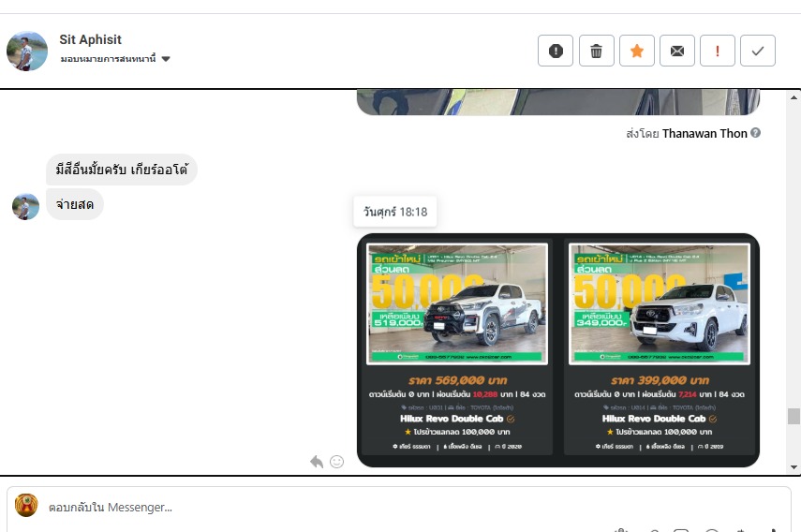The image size is (801, 532).
Task: Click scroll down arrow of chat scrollbar
Action: pos(794,467)
